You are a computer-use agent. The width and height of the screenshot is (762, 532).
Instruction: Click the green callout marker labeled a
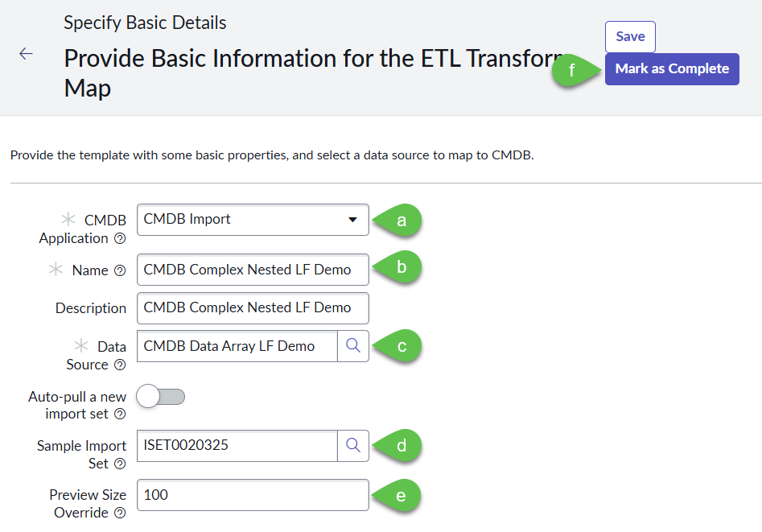pos(401,221)
